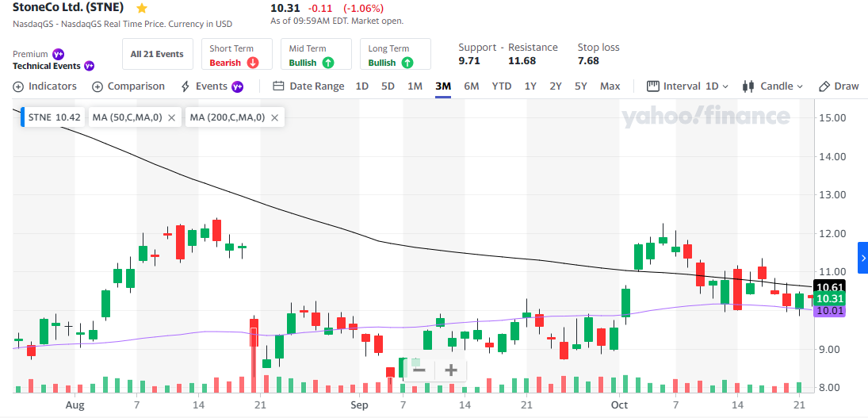Select the YTD range
The image size is (868, 418).
[502, 86]
